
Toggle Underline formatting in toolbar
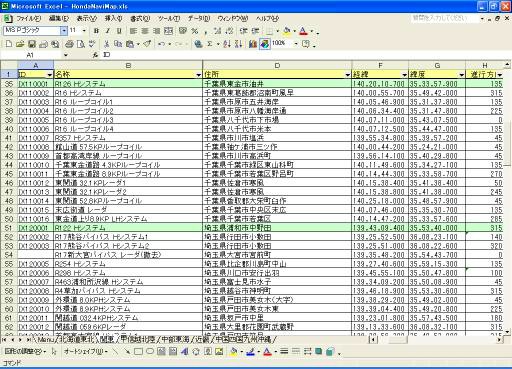pos(119,31)
